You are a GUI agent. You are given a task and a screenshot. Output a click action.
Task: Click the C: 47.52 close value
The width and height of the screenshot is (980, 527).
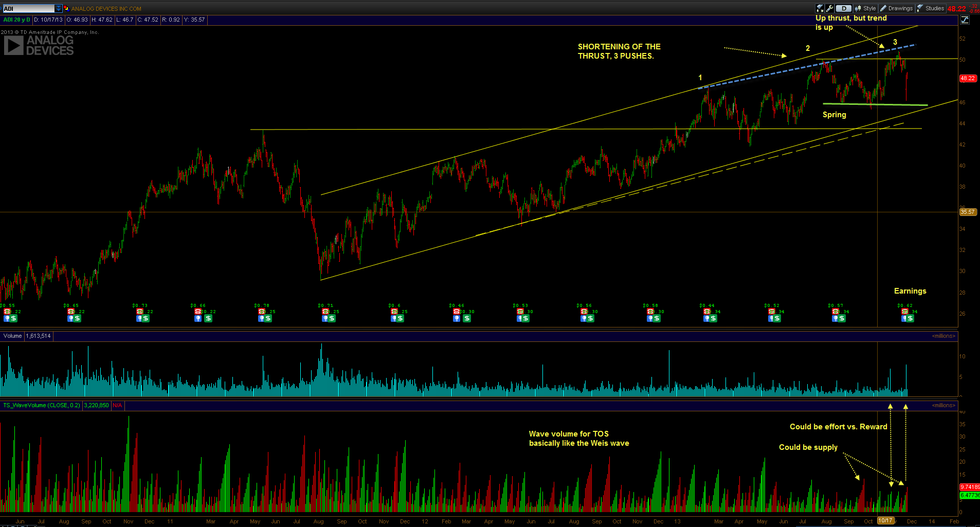(x=148, y=20)
